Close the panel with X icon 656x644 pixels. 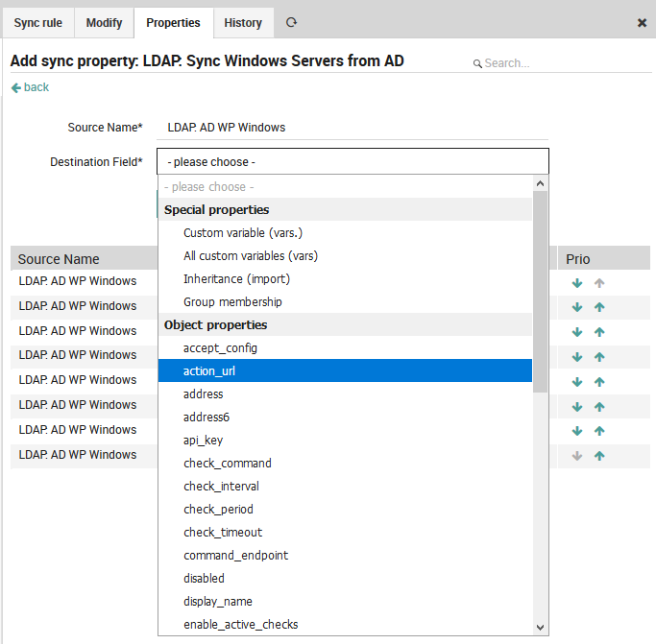point(642,23)
